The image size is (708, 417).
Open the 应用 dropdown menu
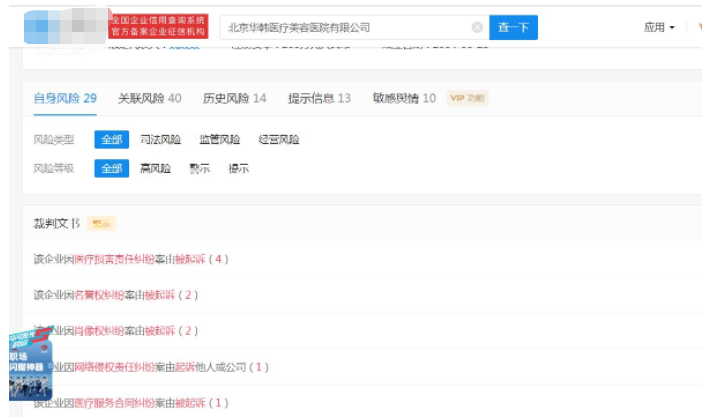tap(659, 28)
